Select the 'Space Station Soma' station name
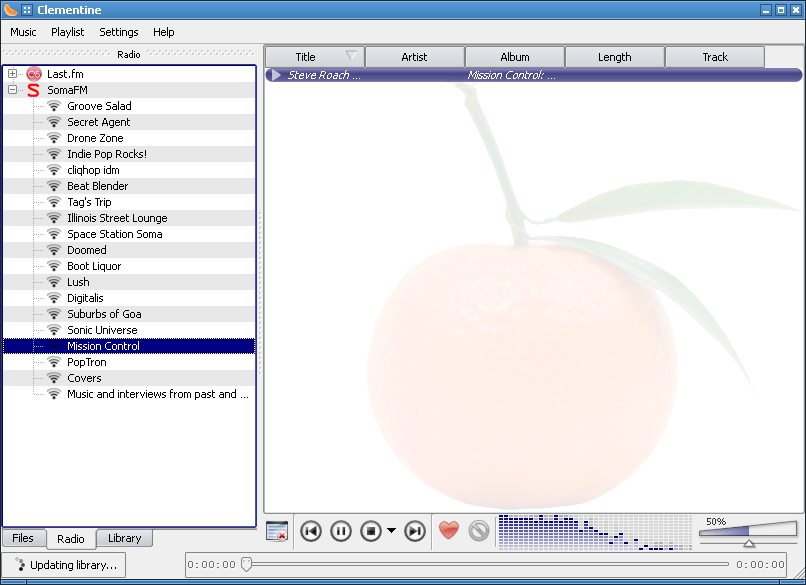 (115, 234)
